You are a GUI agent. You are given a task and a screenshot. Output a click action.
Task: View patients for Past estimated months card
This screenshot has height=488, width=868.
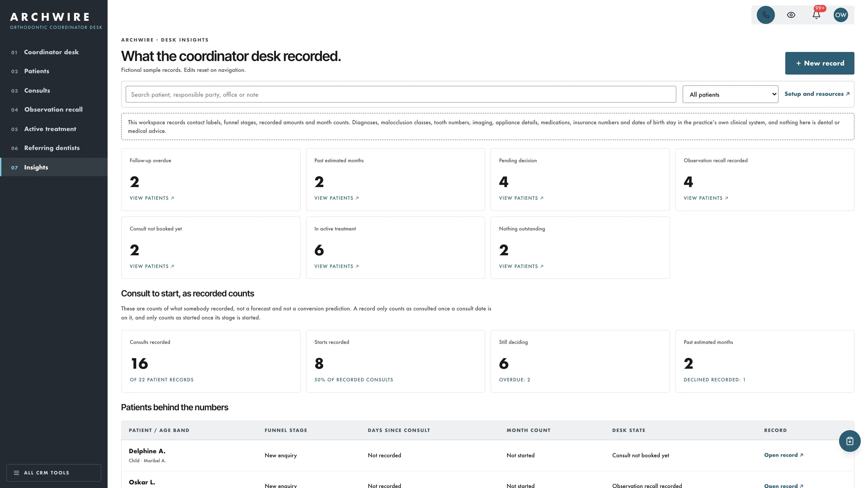(x=337, y=198)
